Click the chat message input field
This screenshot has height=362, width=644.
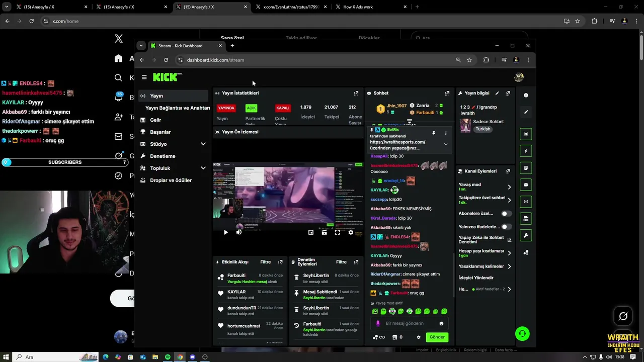click(410, 323)
